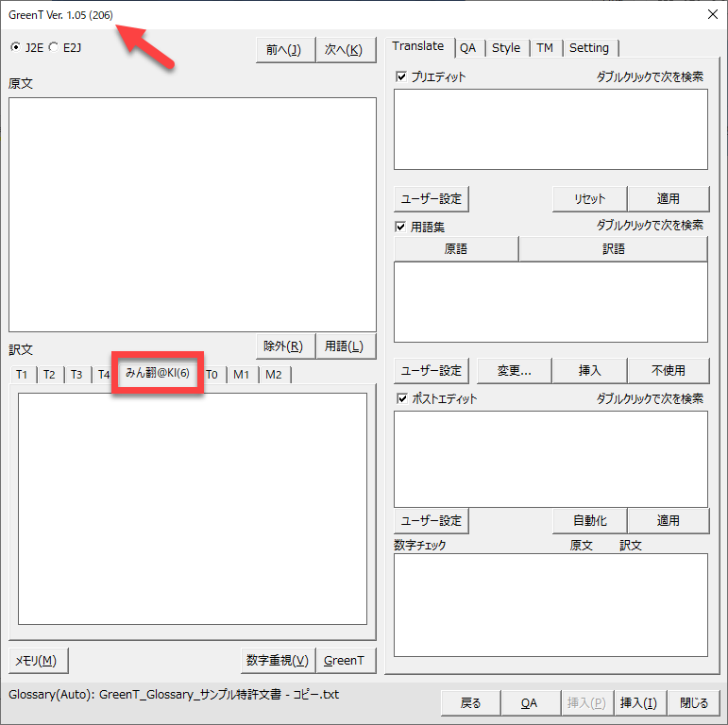Disable the ポストエディット checkbox

(x=401, y=398)
